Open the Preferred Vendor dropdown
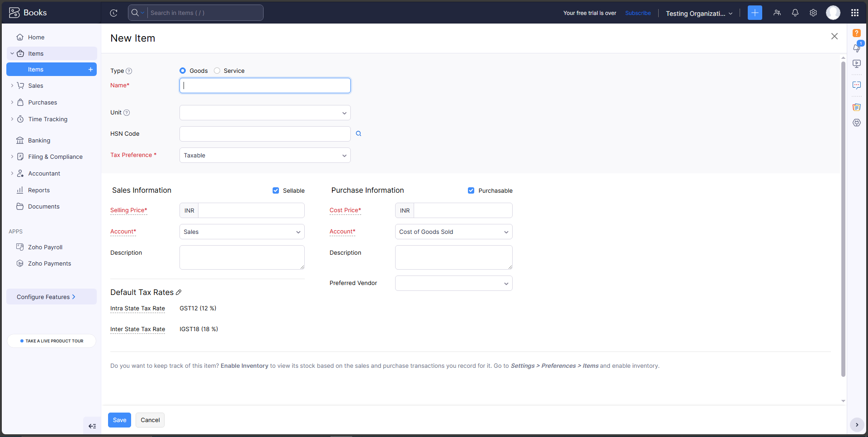 (453, 283)
